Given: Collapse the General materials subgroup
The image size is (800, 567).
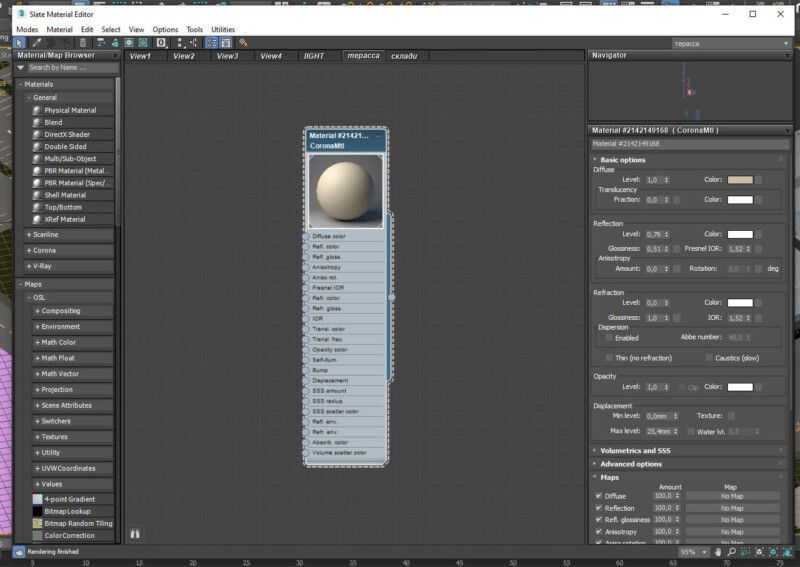Looking at the screenshot, I should 29,97.
